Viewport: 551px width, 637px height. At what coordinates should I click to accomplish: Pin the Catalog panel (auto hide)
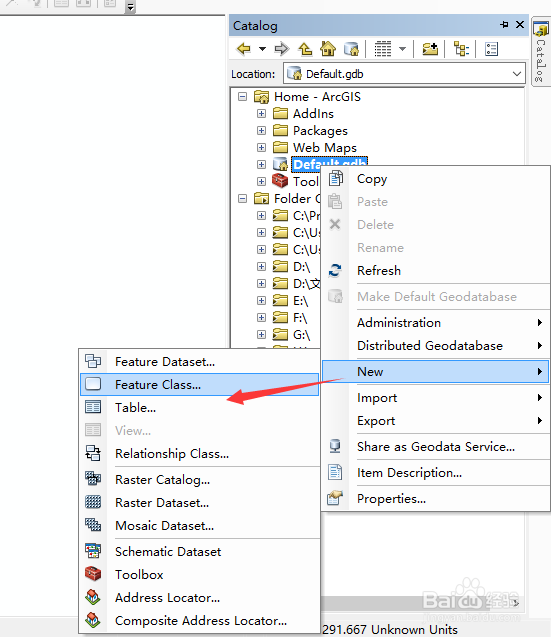click(504, 25)
